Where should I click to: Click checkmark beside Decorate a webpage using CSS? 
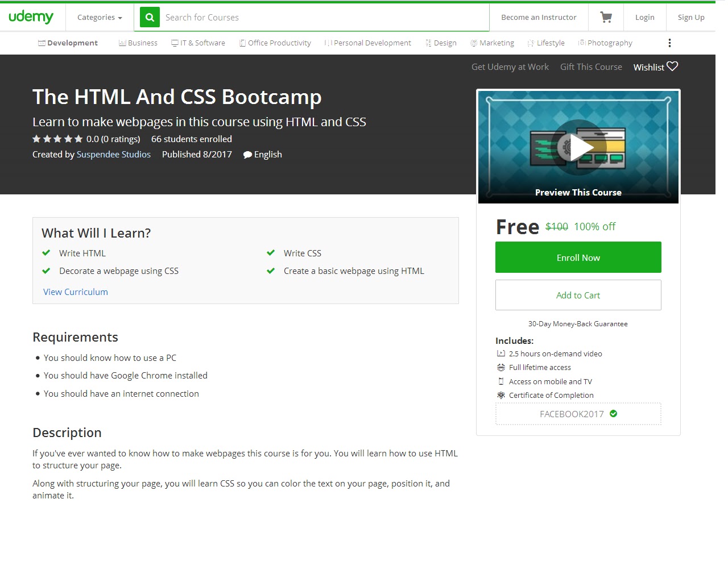[46, 271]
